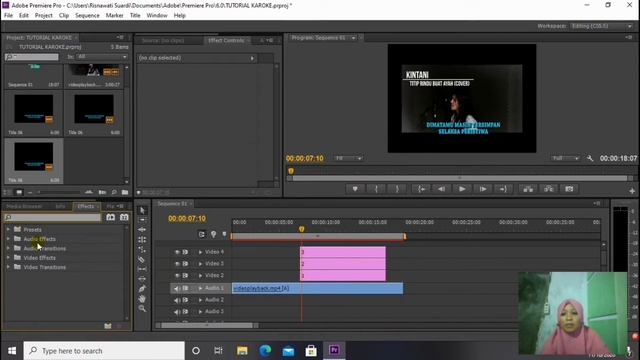Click the Add Marker button in Program monitor
Screen dimensions: 640x360
click(355, 189)
